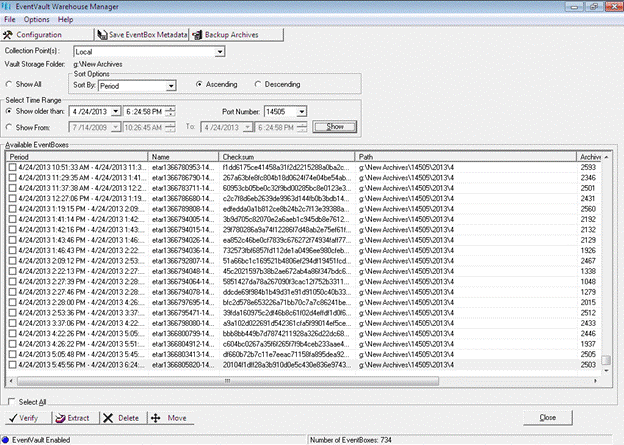Click the Extract icon

pos(60,418)
